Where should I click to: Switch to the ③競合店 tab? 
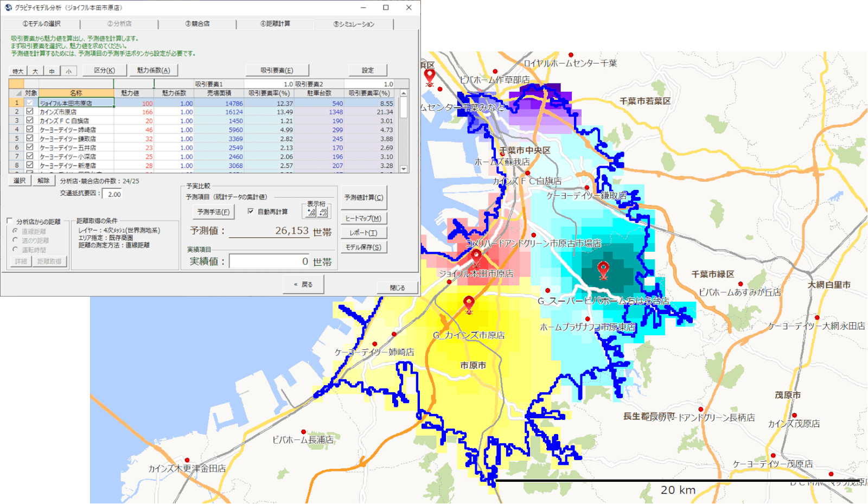[x=197, y=24]
